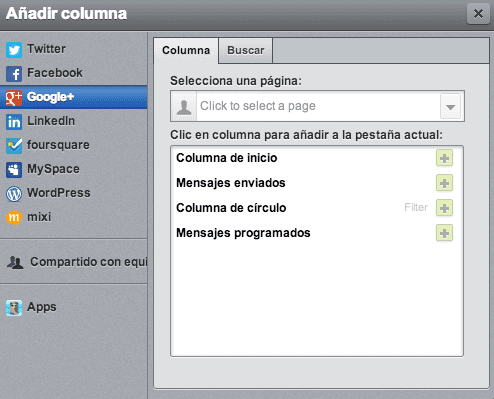Image resolution: width=494 pixels, height=399 pixels.
Task: Open Apps owl icon
Action: click(14, 308)
